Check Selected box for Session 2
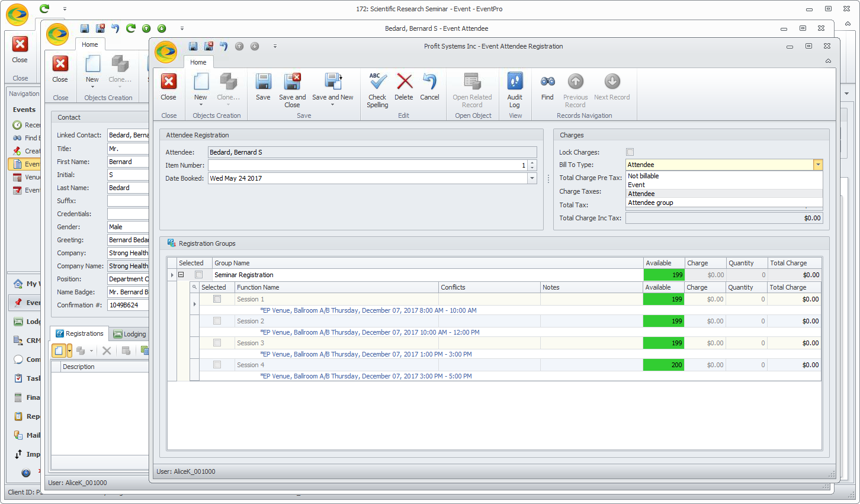The width and height of the screenshot is (860, 504). [x=217, y=321]
